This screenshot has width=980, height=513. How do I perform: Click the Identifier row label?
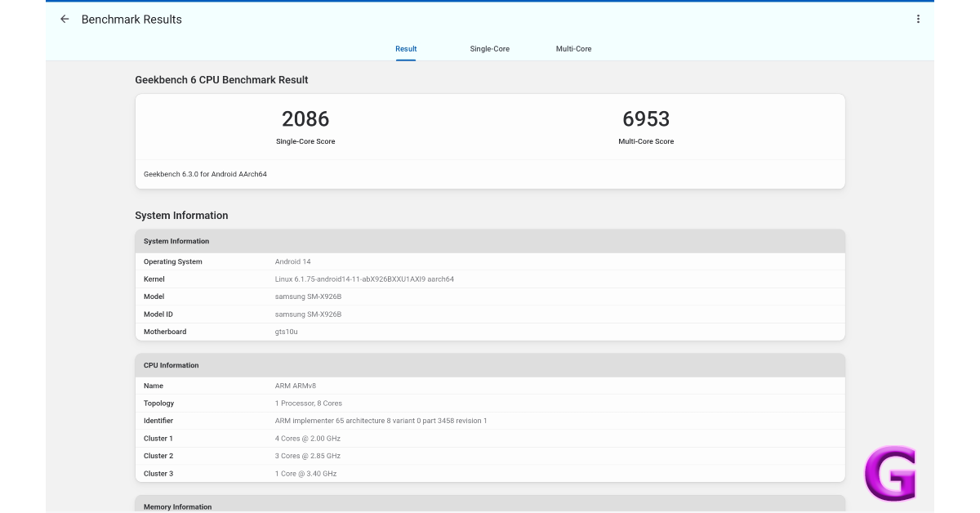click(158, 421)
